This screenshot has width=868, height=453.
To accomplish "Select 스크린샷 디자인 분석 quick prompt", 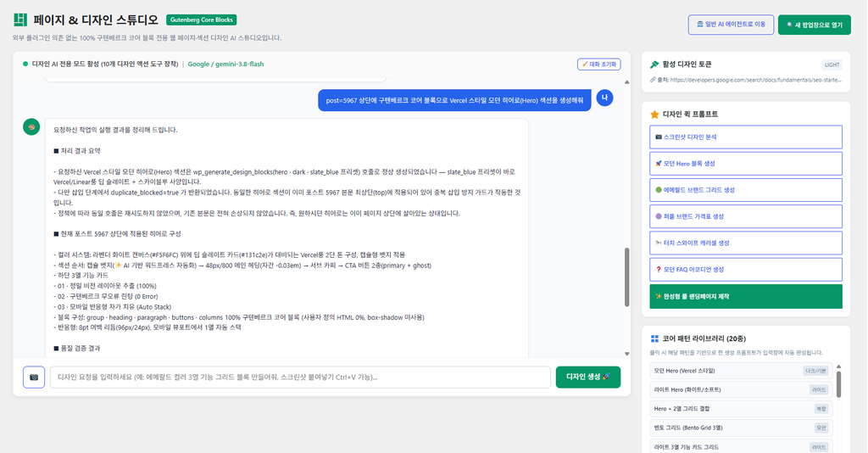I will tap(746, 137).
